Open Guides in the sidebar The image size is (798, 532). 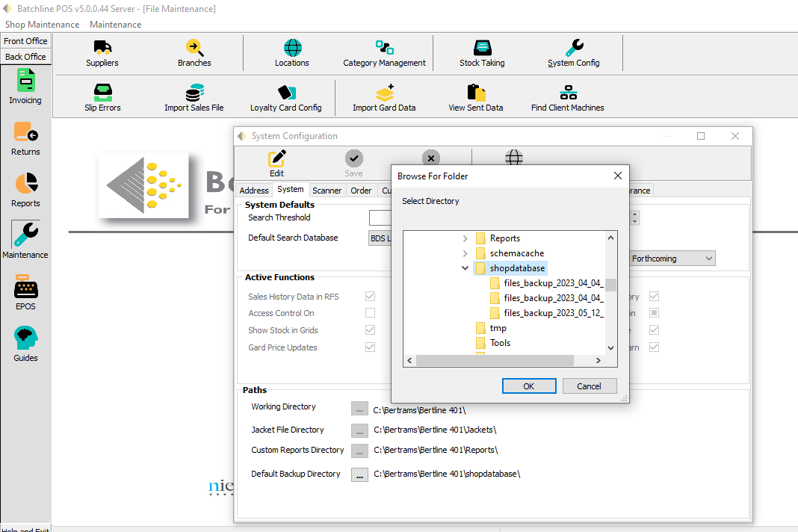[25, 344]
